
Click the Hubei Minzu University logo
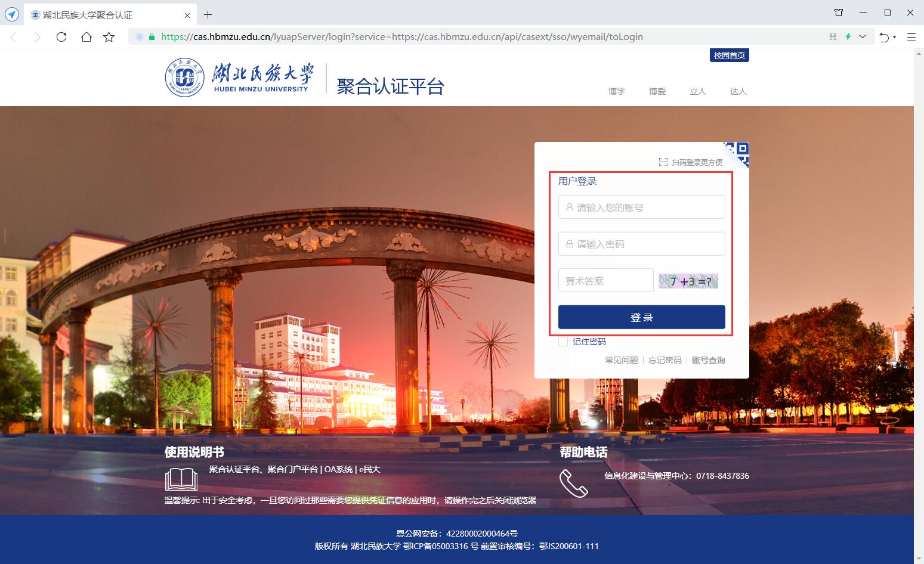click(239, 78)
